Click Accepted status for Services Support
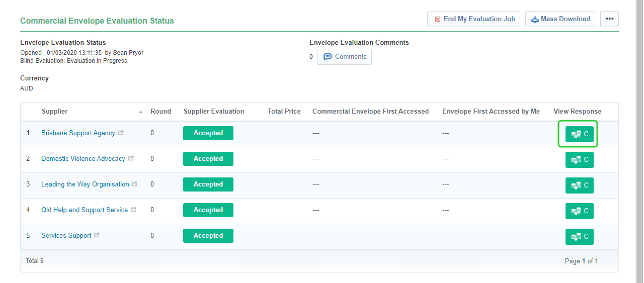The width and height of the screenshot is (644, 283). point(208,236)
